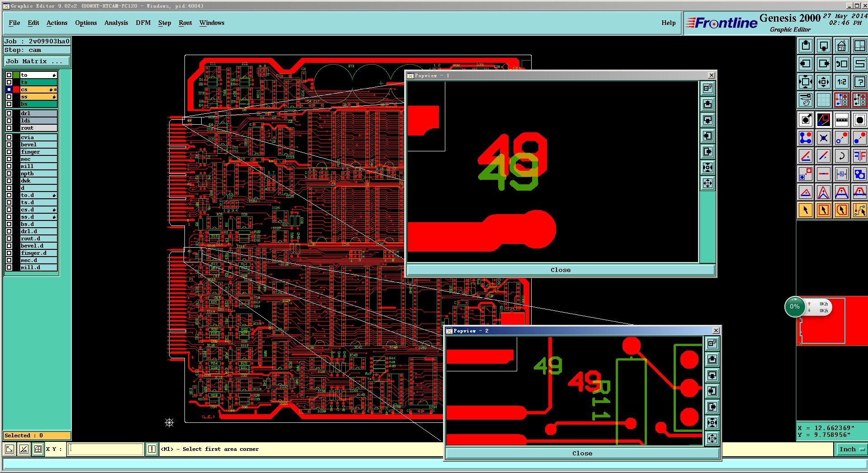Click the mirror F feature icon
The height and width of the screenshot is (473, 868).
click(x=860, y=156)
